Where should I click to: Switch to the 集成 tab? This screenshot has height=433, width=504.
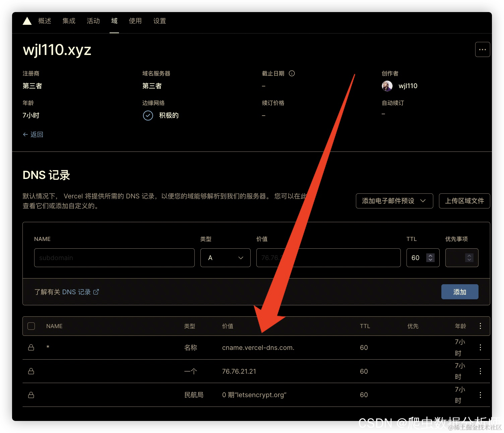point(69,21)
